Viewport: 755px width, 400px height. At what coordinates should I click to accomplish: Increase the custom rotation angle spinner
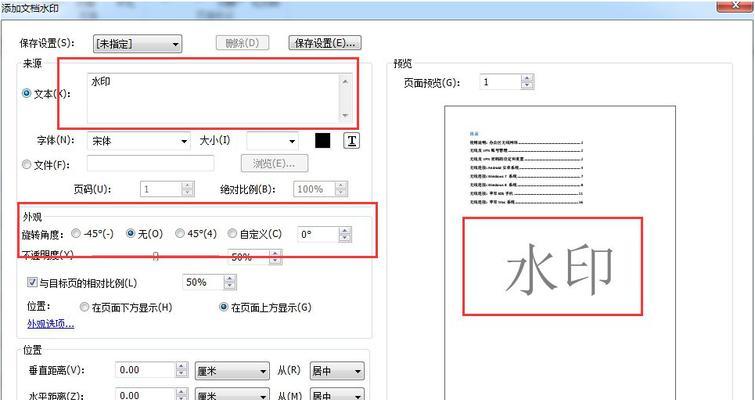click(345, 231)
